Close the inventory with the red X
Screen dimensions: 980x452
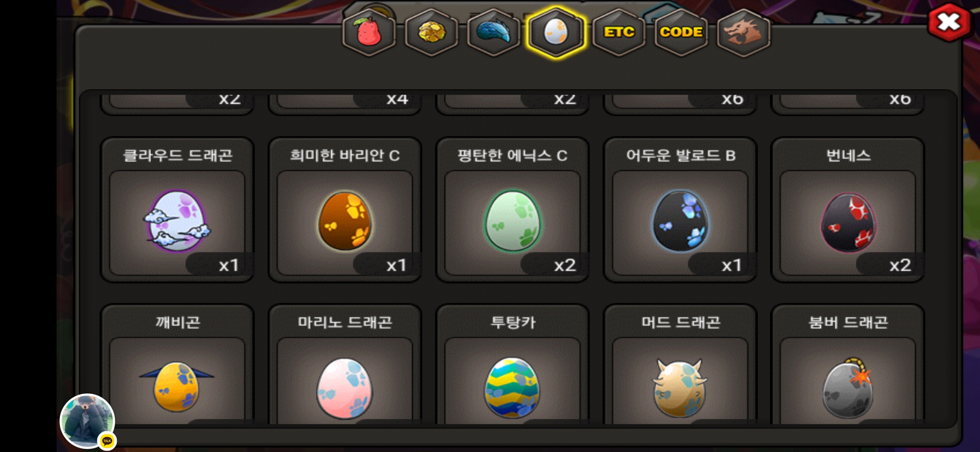tap(949, 22)
